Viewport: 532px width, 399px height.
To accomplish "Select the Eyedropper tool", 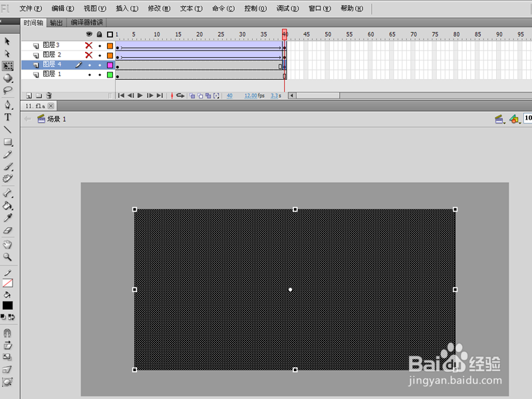I will (x=7, y=218).
